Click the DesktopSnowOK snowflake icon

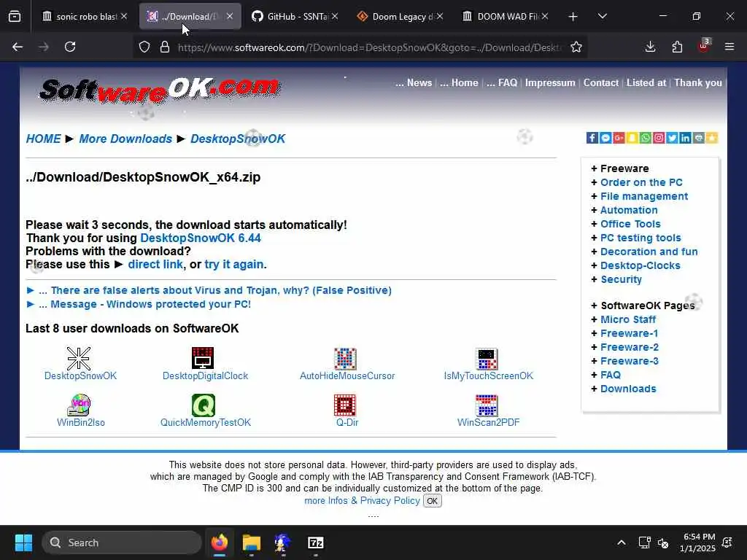pyautogui.click(x=79, y=359)
